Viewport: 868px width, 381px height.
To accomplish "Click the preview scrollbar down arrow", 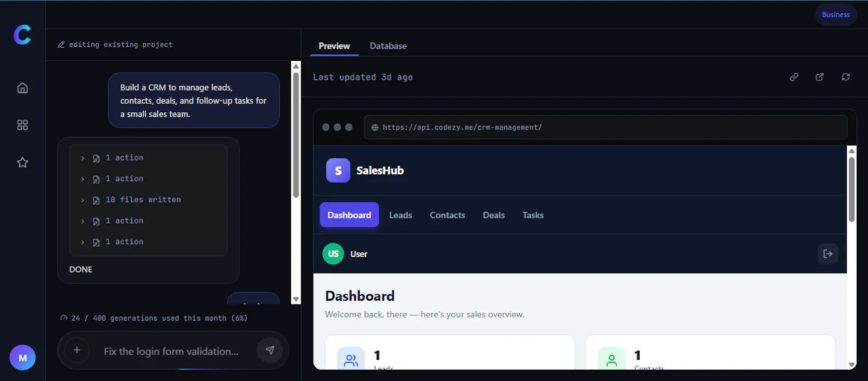I will pos(852,365).
